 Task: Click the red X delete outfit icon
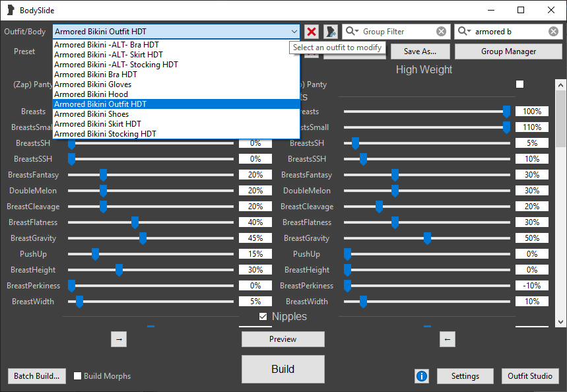[x=312, y=32]
